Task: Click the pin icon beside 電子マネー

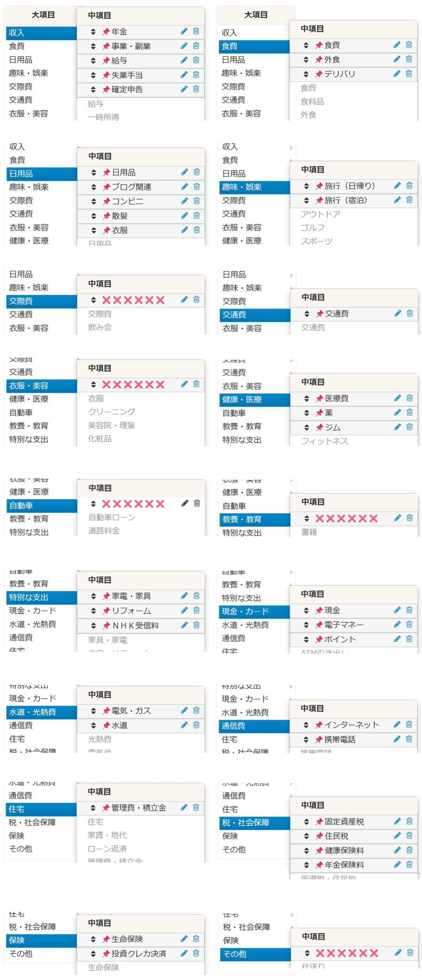Action: [x=319, y=625]
